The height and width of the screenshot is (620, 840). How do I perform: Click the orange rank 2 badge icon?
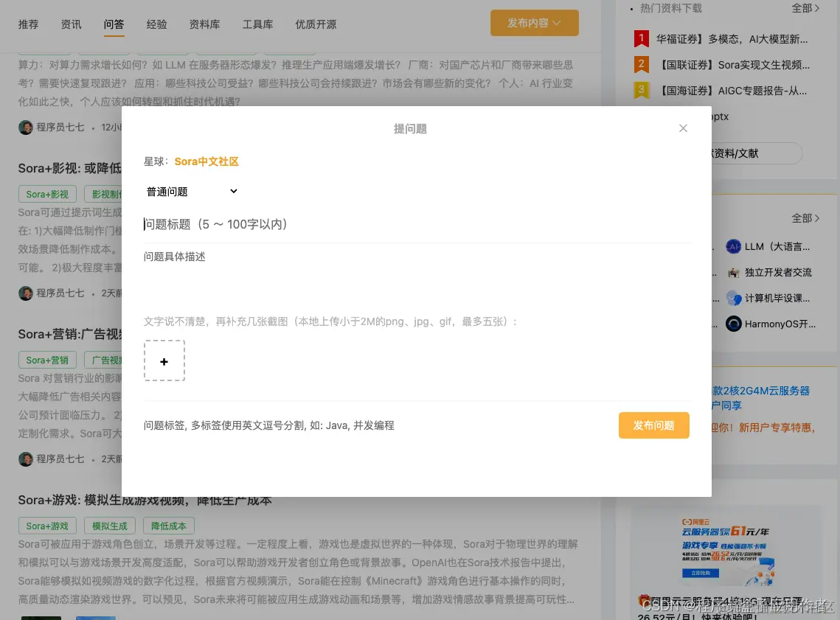point(642,64)
